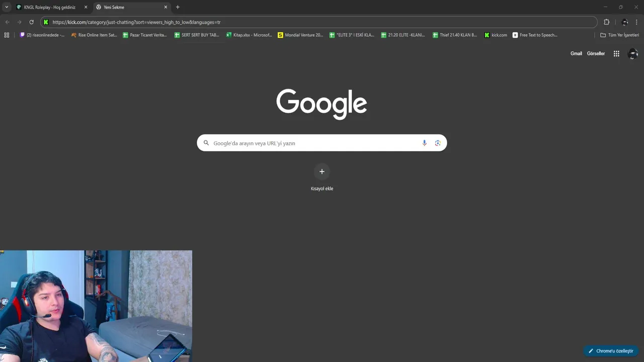Search by image with Lens icon
Viewport: 644px width, 362px height.
click(x=438, y=143)
